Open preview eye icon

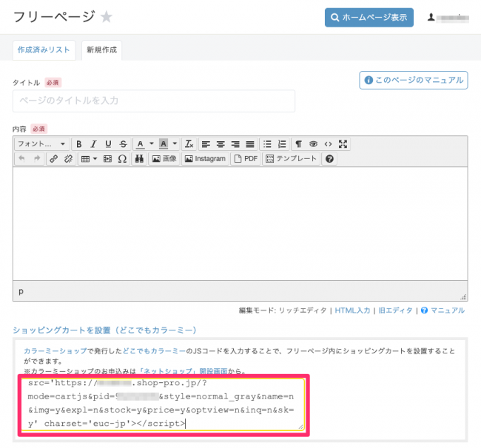coord(313,144)
